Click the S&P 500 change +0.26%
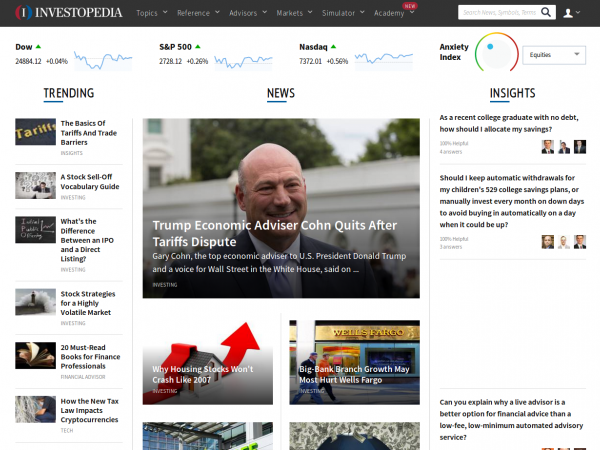600x450 pixels. pos(197,61)
